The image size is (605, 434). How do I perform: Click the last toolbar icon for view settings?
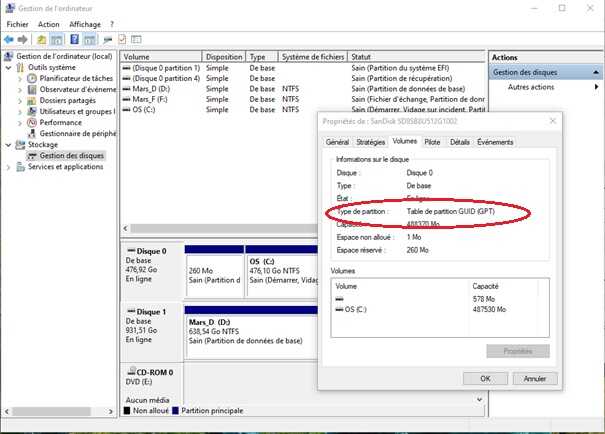[x=136, y=39]
